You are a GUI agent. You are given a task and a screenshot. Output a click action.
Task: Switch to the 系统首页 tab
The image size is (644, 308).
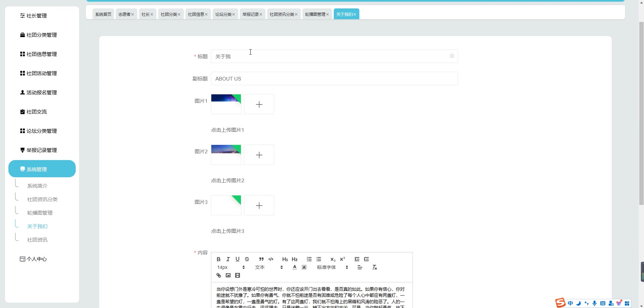click(x=103, y=14)
